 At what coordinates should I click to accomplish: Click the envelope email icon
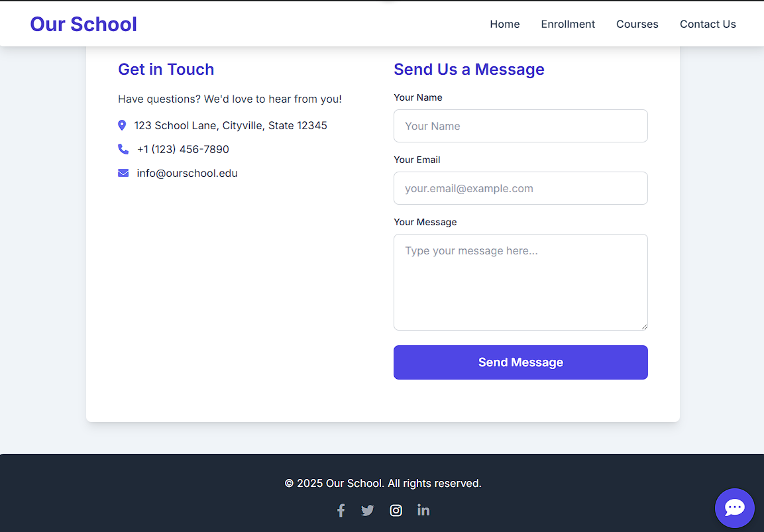(123, 173)
